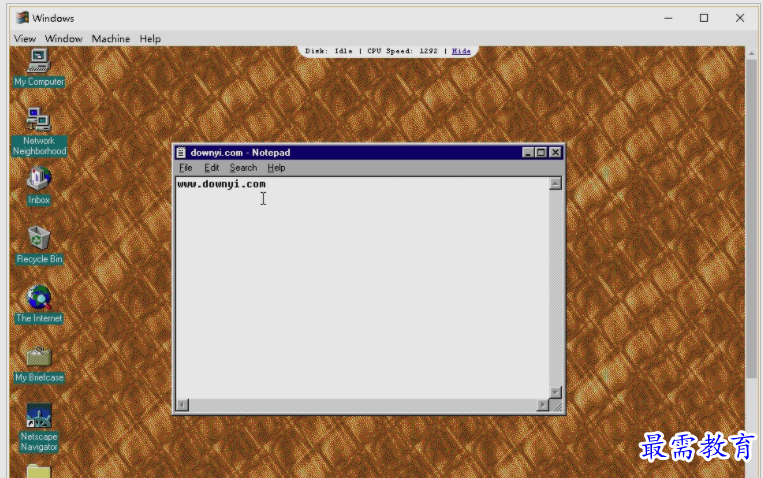The image size is (763, 478).
Task: Open the emulator's Machine menu
Action: click(110, 38)
